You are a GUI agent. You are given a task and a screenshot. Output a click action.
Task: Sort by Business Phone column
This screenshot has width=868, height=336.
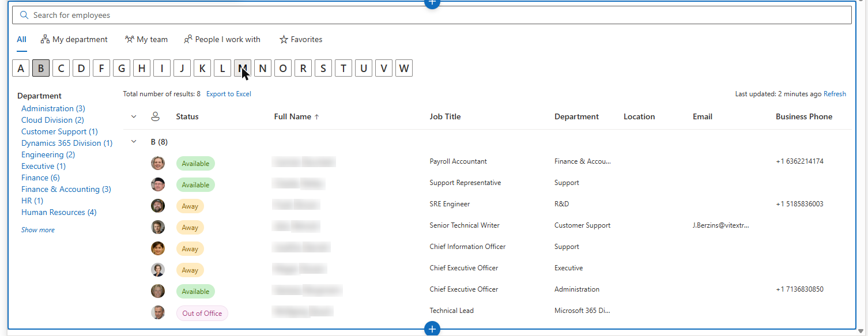[x=804, y=116]
